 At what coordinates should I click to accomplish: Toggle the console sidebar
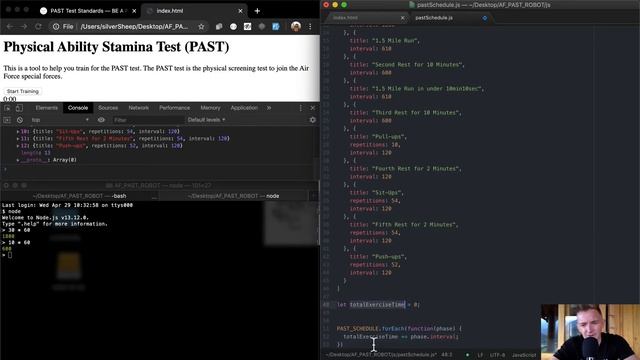7,120
